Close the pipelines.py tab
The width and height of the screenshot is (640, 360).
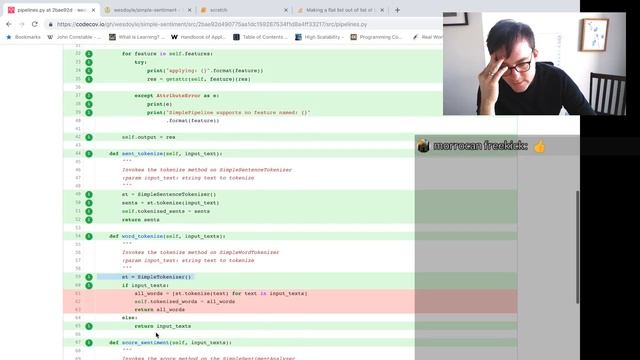point(93,10)
